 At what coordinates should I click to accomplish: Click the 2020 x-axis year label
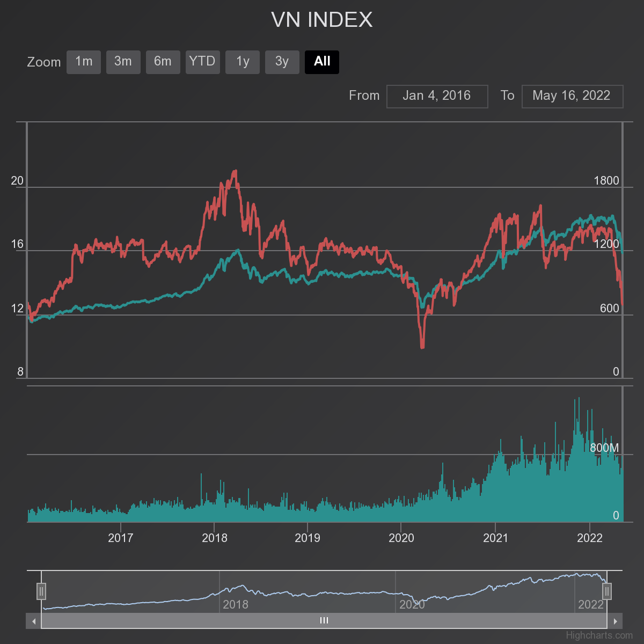click(x=401, y=538)
